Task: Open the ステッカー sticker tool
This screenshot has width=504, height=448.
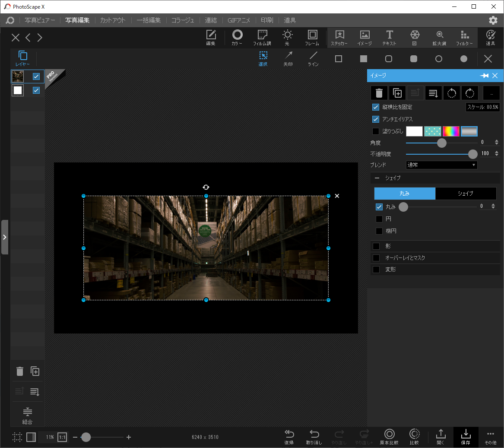Action: pyautogui.click(x=339, y=38)
